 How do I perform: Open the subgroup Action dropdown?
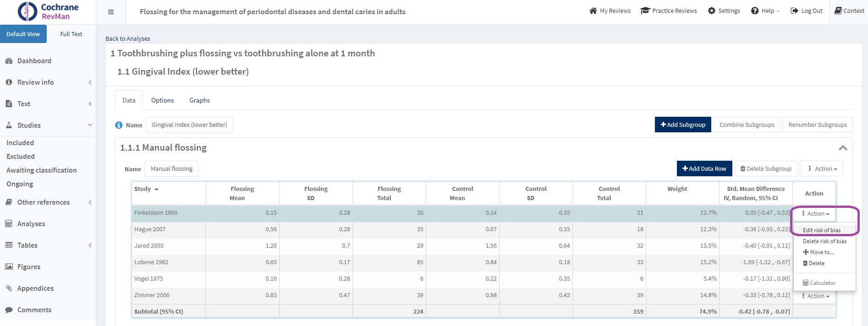(x=822, y=169)
